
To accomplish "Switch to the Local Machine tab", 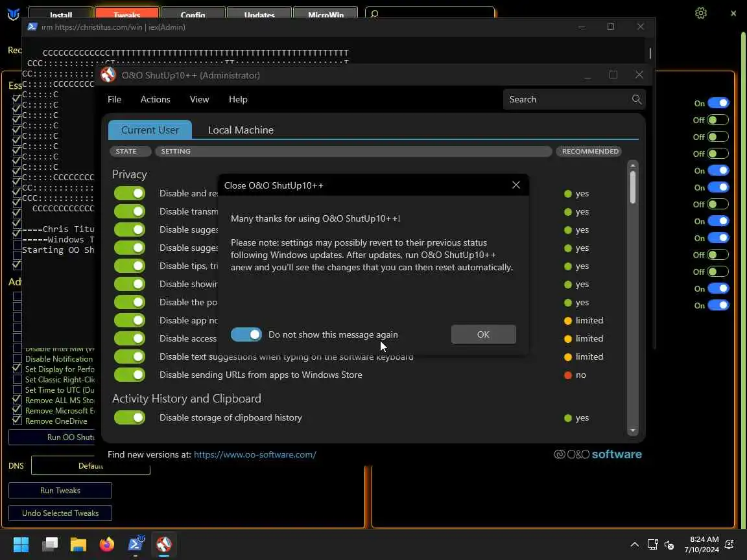I will (x=241, y=130).
